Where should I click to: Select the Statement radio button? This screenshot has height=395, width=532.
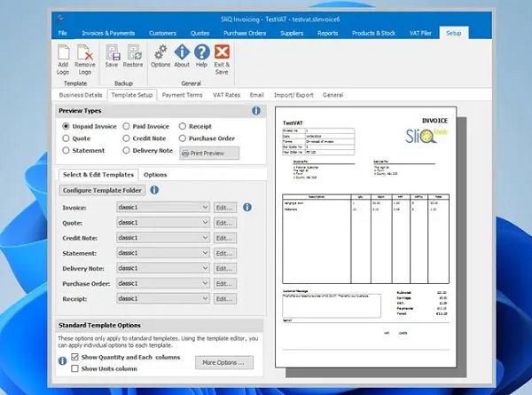coord(66,150)
